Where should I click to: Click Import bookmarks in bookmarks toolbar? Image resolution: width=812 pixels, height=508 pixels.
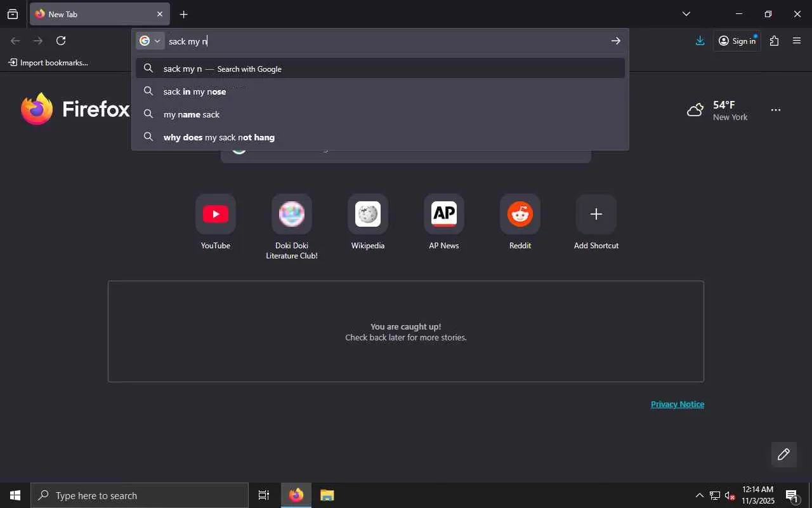coord(48,62)
